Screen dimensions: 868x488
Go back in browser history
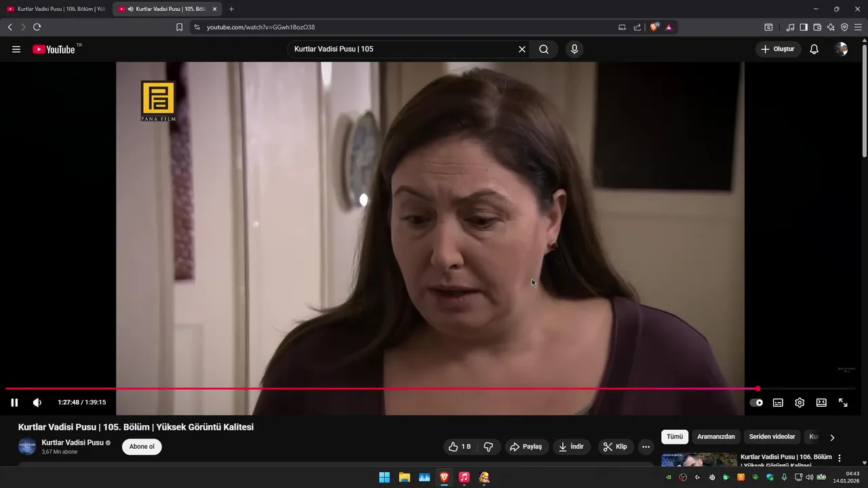[9, 27]
